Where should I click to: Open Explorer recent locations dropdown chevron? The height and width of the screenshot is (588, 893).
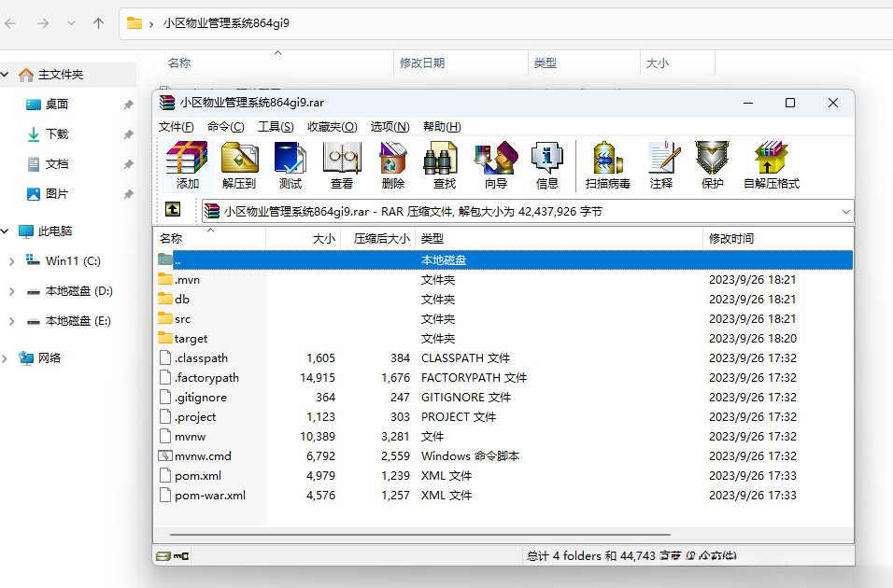click(x=71, y=23)
